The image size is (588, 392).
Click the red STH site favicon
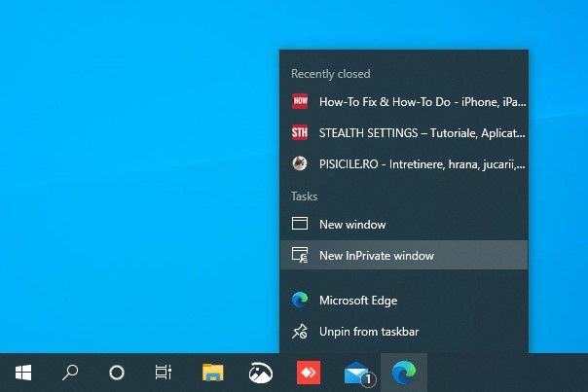(x=300, y=132)
